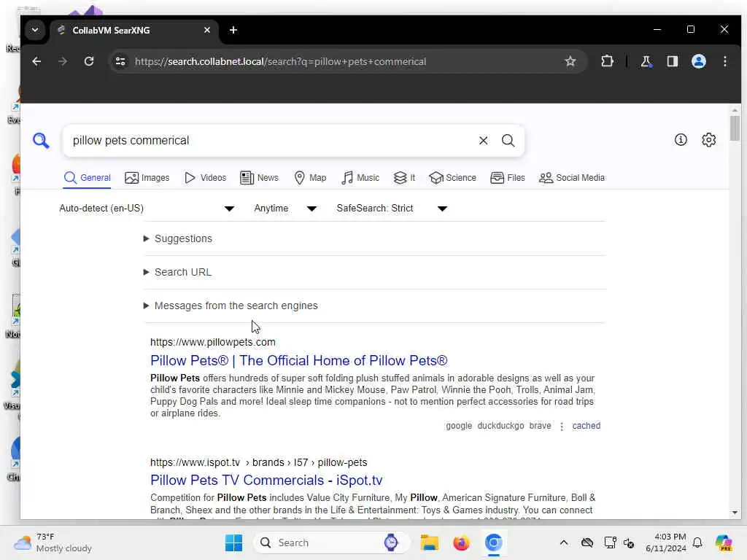Open the Auto-detect language dropdown
This screenshot has width=747, height=560.
click(x=147, y=208)
